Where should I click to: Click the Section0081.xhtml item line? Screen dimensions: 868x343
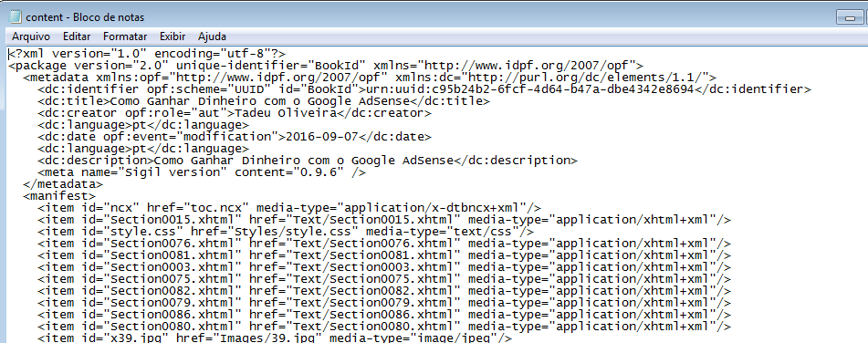384,255
